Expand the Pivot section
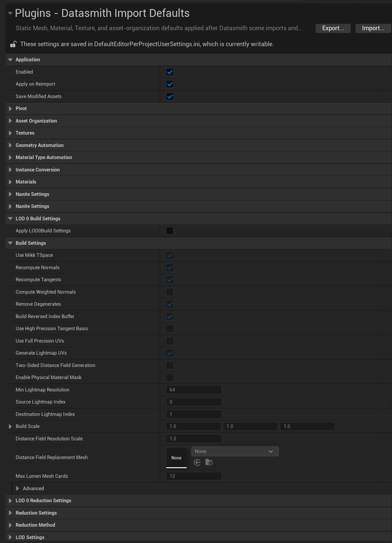 [x=10, y=109]
